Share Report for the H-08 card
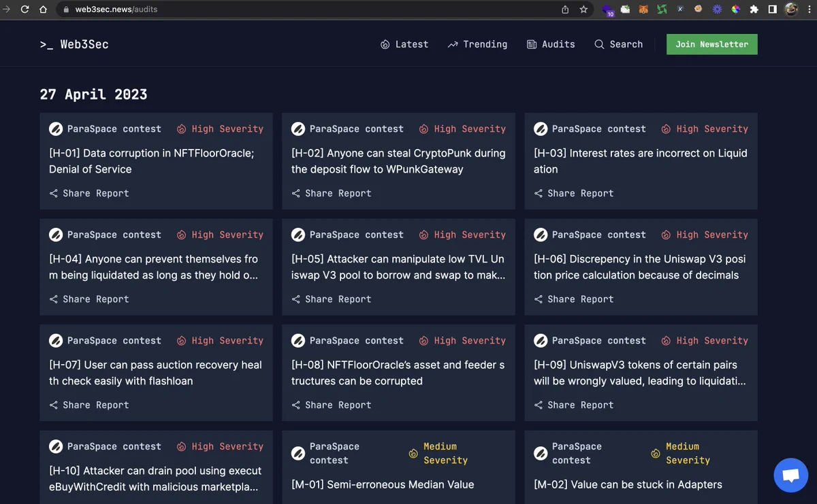The height and width of the screenshot is (504, 817). (x=332, y=405)
